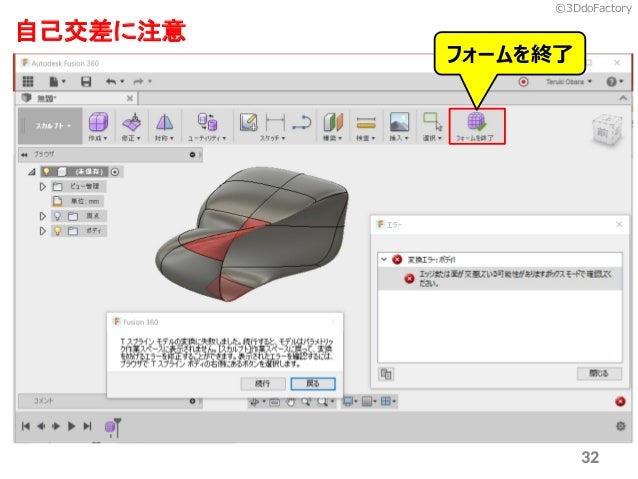Click the sketch dimension icon
Image resolution: width=638 pixels, height=479 pixels.
(x=275, y=122)
